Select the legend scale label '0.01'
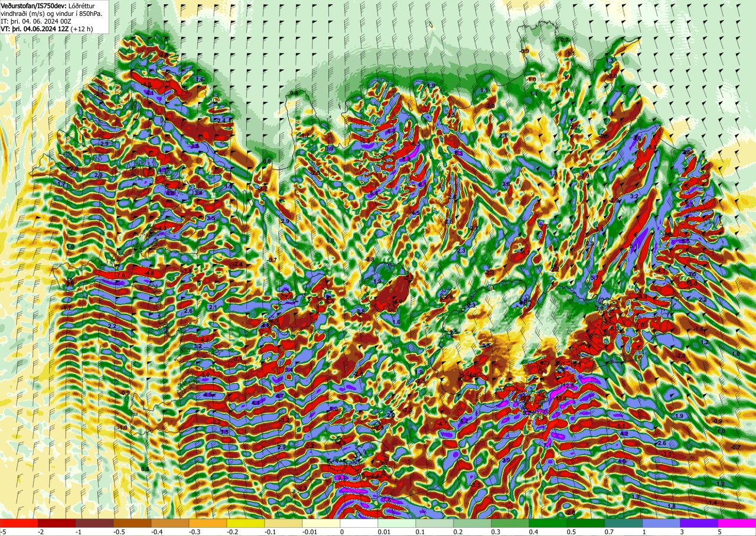Screen dimensions: 756x536 point(384,532)
